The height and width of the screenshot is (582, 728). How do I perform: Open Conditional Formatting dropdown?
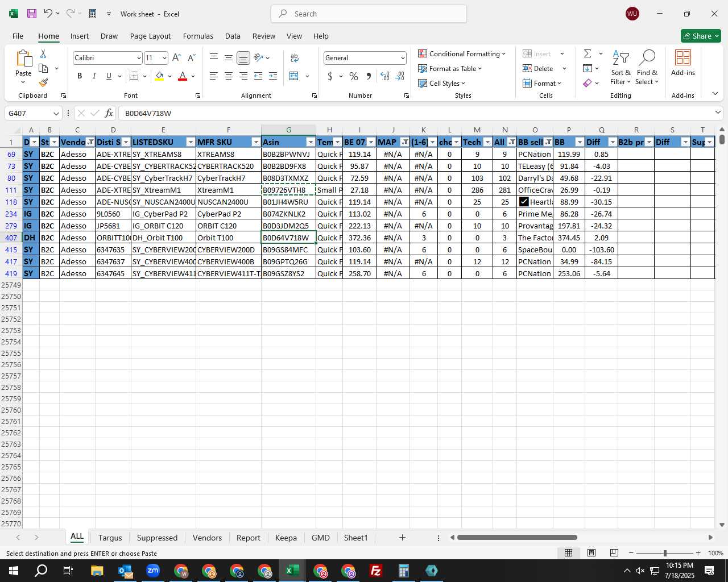pos(462,53)
